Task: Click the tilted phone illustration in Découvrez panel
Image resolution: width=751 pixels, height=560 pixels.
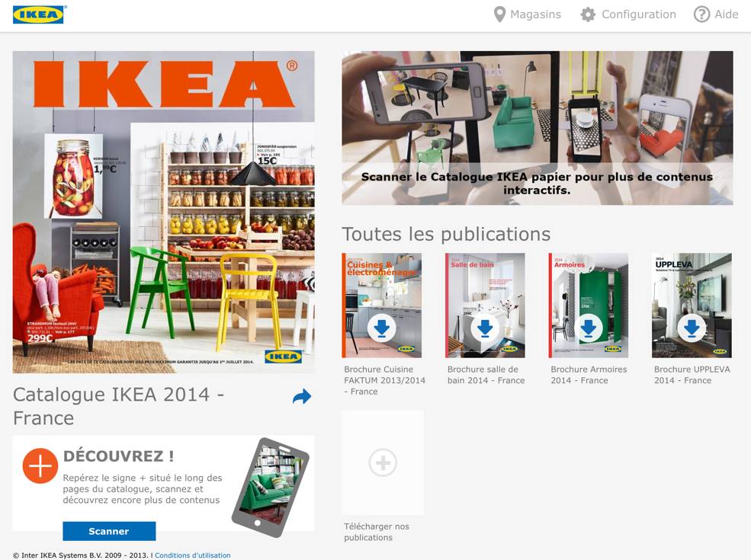Action: point(271,487)
